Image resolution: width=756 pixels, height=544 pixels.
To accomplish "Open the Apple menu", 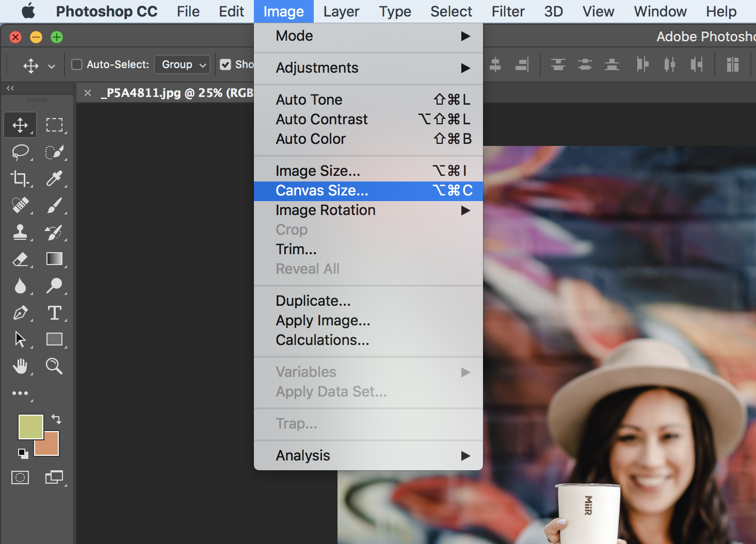I will pyautogui.click(x=28, y=11).
